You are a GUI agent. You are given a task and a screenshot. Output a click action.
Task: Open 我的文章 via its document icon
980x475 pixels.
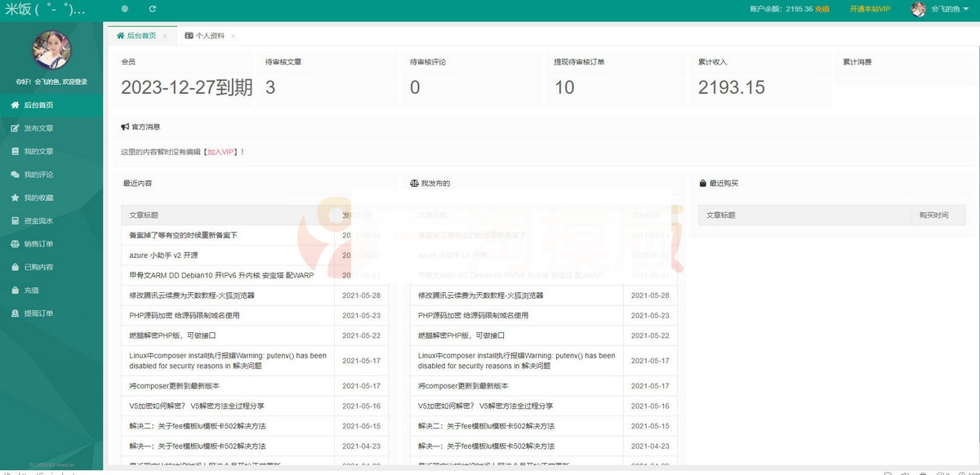15,151
